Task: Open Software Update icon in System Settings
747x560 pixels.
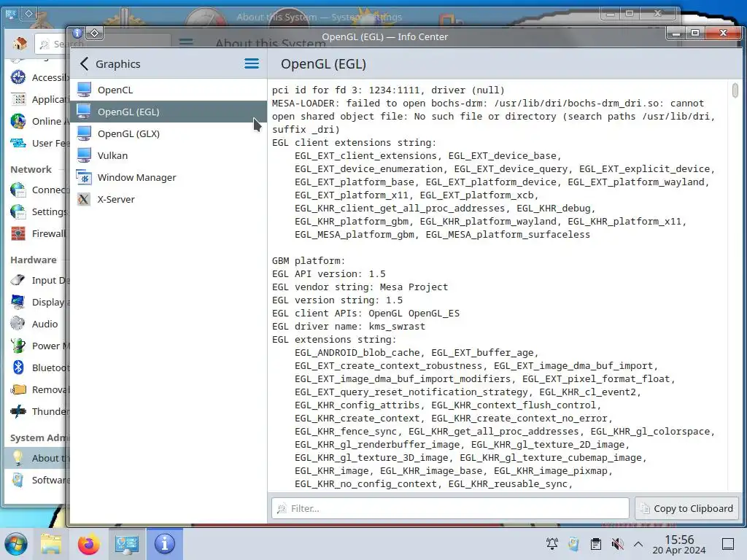Action: tap(18, 480)
